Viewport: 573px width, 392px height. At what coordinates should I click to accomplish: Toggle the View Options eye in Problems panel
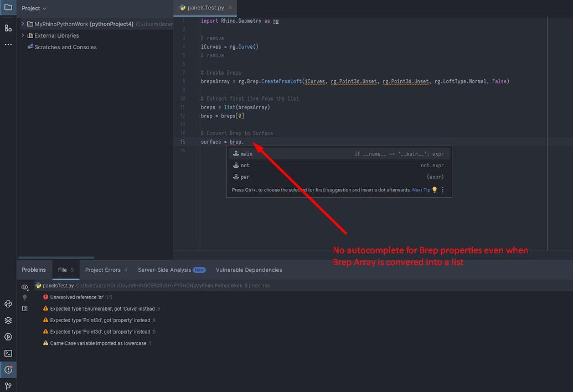[x=24, y=287]
